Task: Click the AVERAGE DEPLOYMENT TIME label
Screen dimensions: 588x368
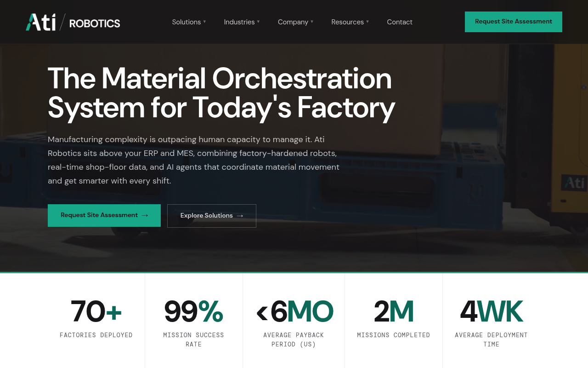Action: [492, 339]
